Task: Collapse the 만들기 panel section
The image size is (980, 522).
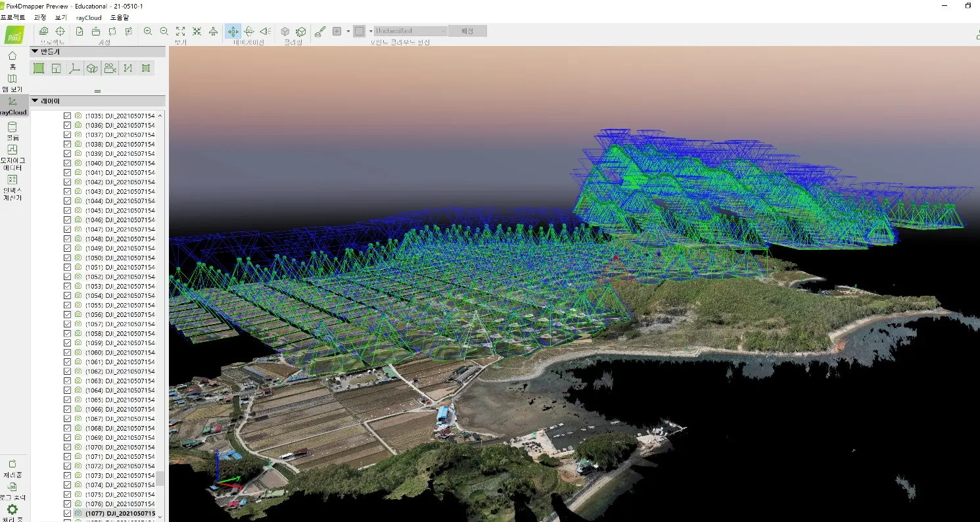Action: 35,51
